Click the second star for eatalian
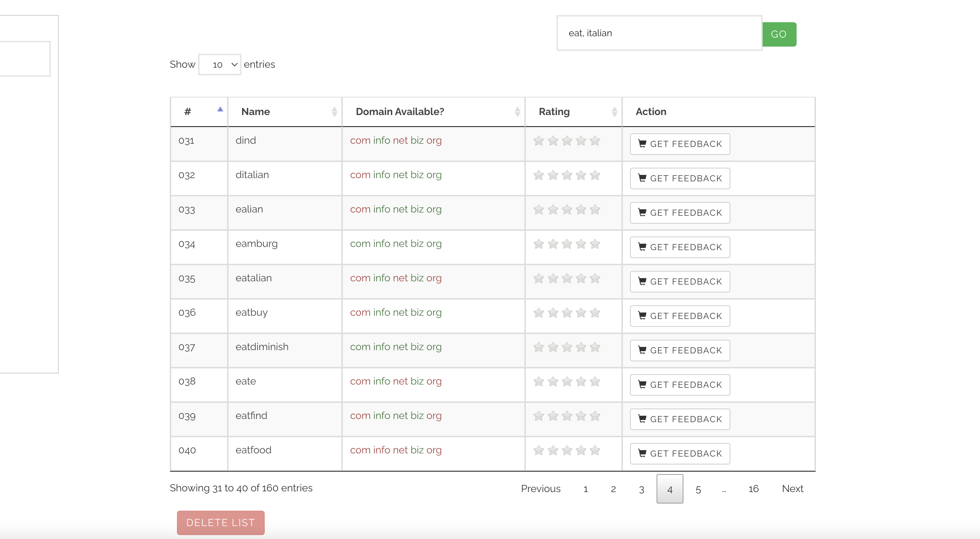 (553, 278)
